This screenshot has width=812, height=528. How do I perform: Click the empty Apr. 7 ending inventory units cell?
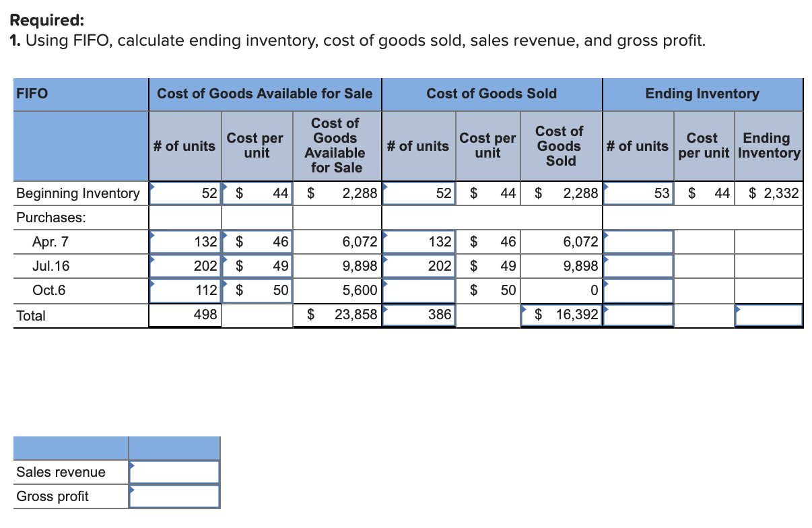click(x=638, y=242)
